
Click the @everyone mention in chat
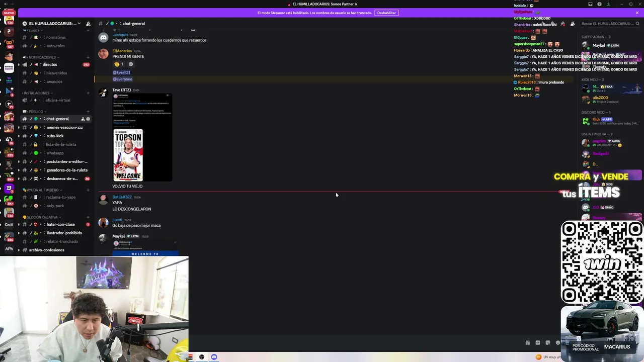tap(122, 79)
